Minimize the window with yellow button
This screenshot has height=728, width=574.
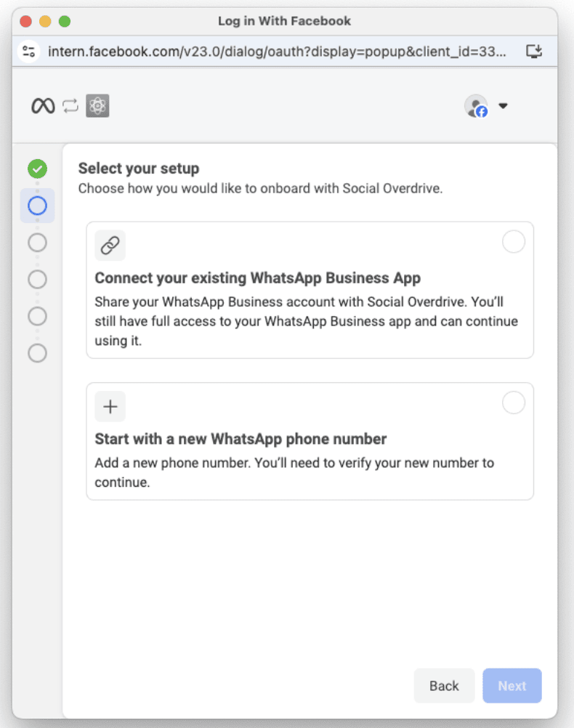click(x=45, y=21)
